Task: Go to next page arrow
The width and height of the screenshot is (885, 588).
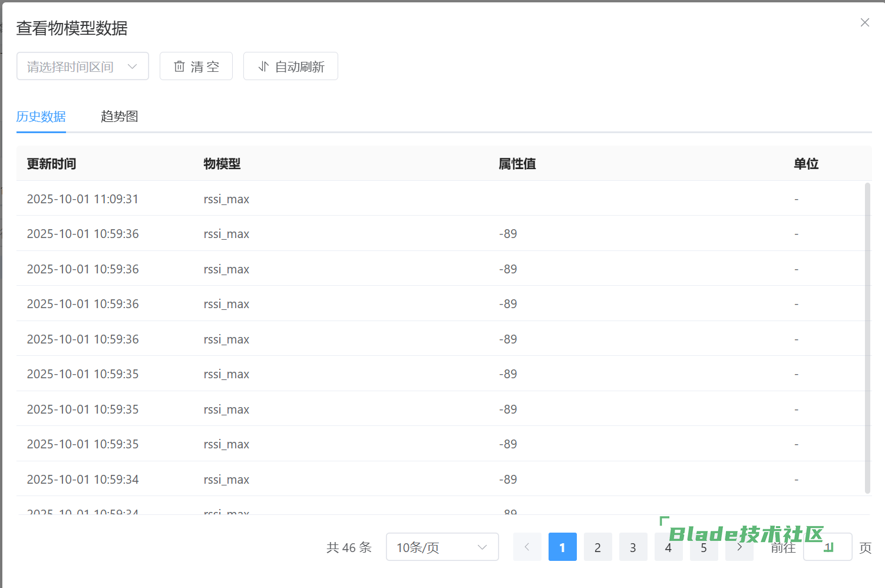Action: pyautogui.click(x=739, y=547)
